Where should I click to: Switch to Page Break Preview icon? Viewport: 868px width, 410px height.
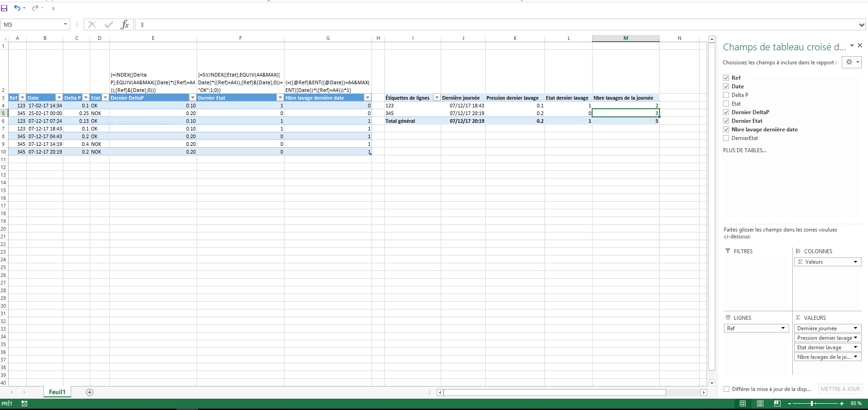777,404
